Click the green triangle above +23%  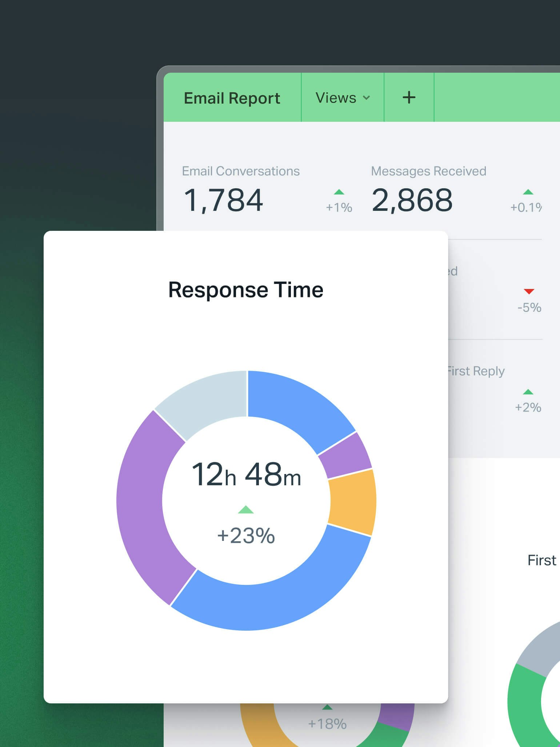coord(246,510)
